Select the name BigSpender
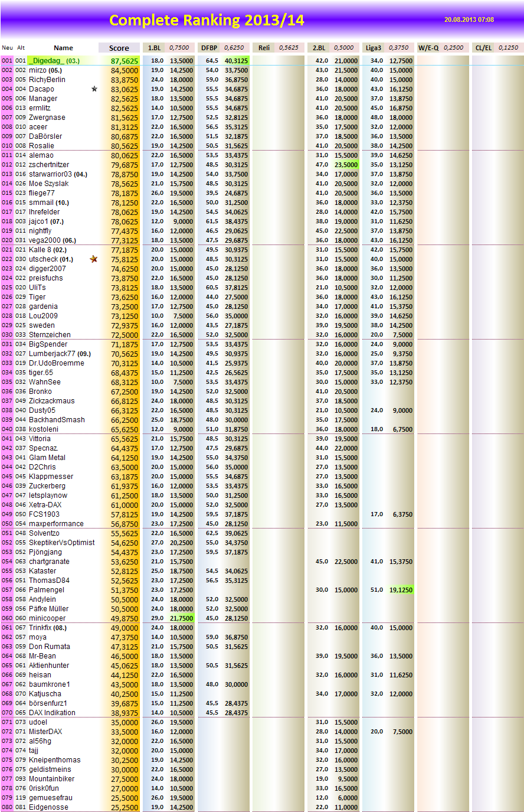524x812 pixels. coord(48,344)
